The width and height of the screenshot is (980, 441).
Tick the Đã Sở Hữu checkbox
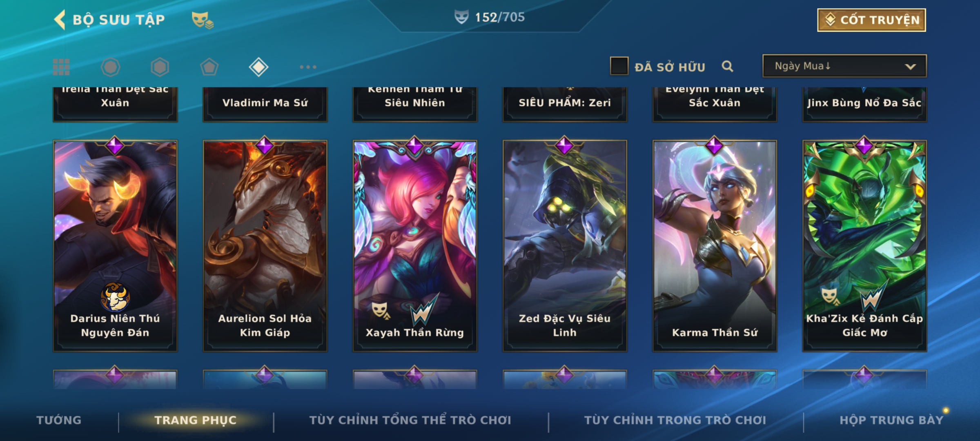(x=619, y=66)
